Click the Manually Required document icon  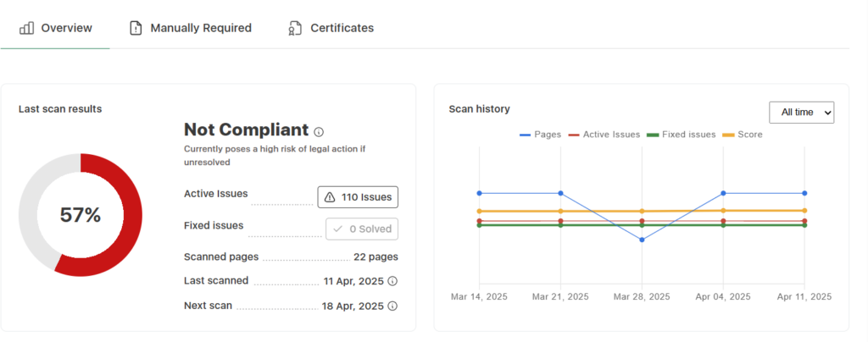tap(136, 28)
